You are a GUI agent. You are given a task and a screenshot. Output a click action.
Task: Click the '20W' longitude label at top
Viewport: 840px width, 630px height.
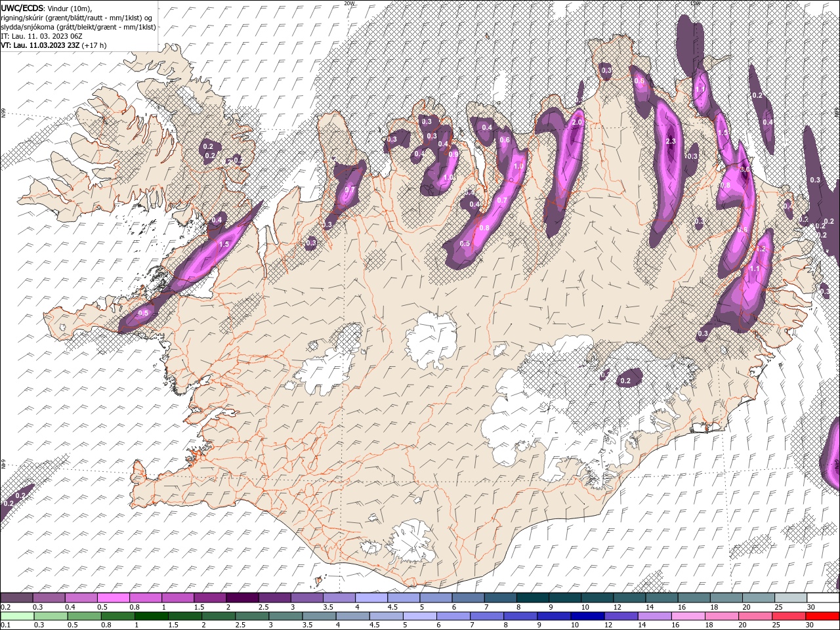pos(349,3)
